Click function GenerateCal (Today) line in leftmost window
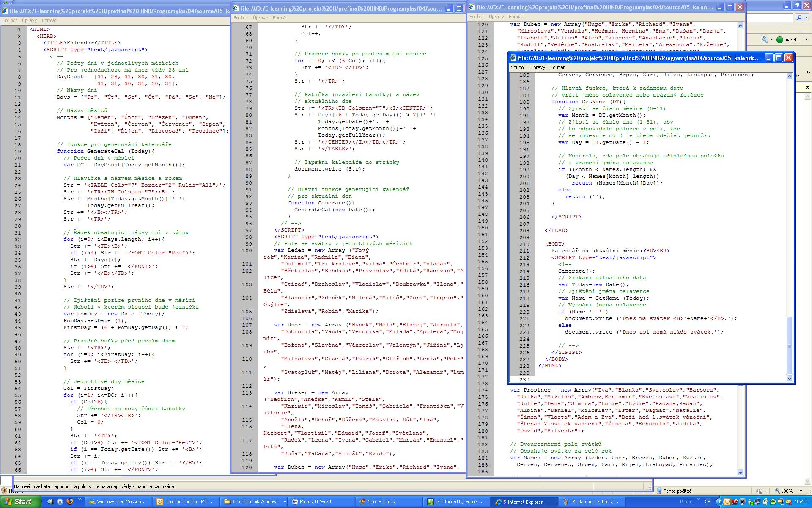This screenshot has width=812, height=508. (106, 151)
